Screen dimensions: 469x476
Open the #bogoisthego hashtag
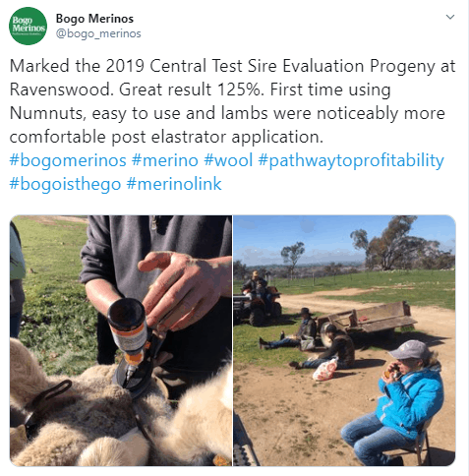pos(65,184)
